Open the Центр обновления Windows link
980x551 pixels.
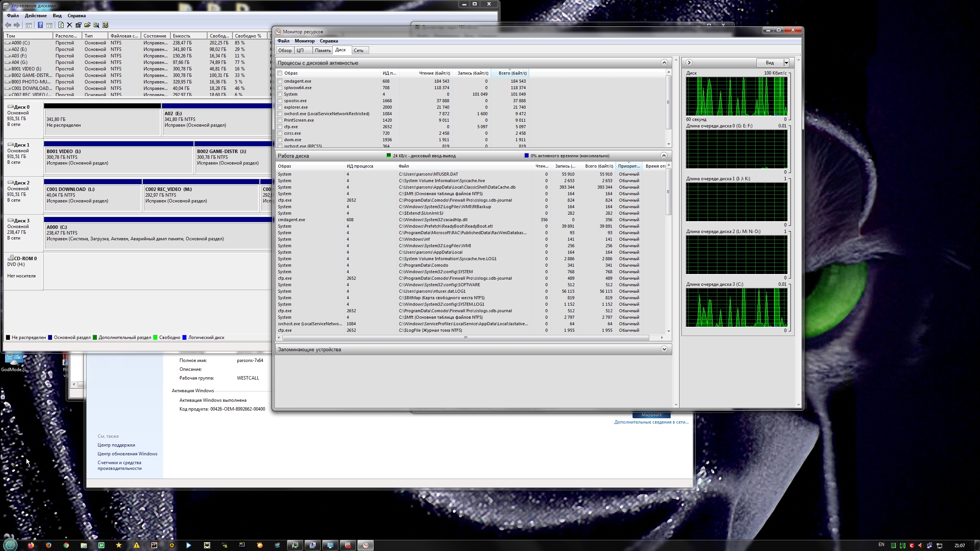(x=127, y=454)
